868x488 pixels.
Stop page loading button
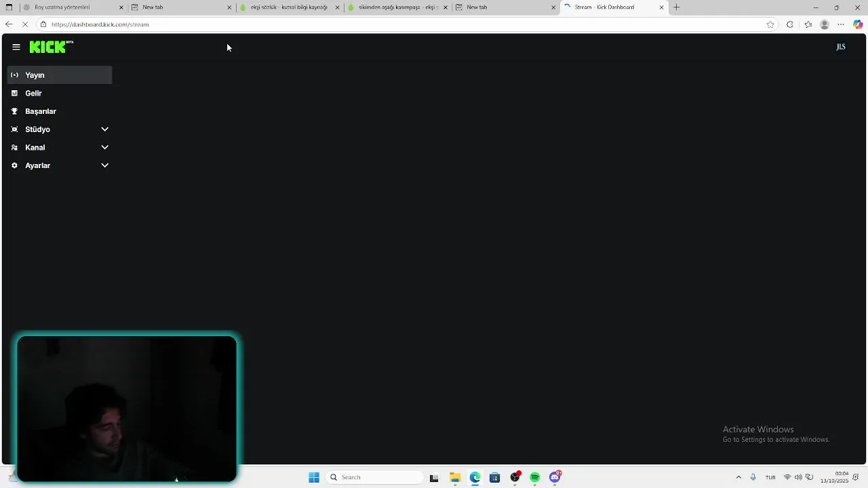[25, 24]
